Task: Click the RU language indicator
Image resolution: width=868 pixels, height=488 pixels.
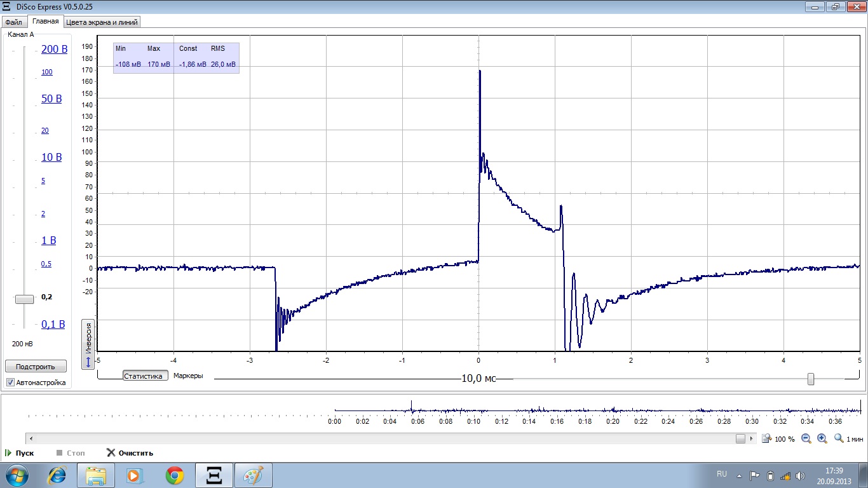Action: click(722, 474)
